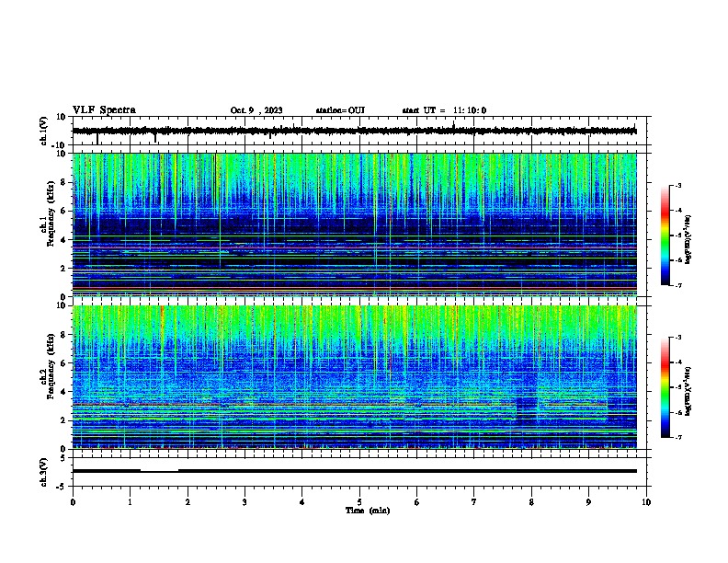Select the "Oct. 9 , 2023" date text

(x=256, y=110)
